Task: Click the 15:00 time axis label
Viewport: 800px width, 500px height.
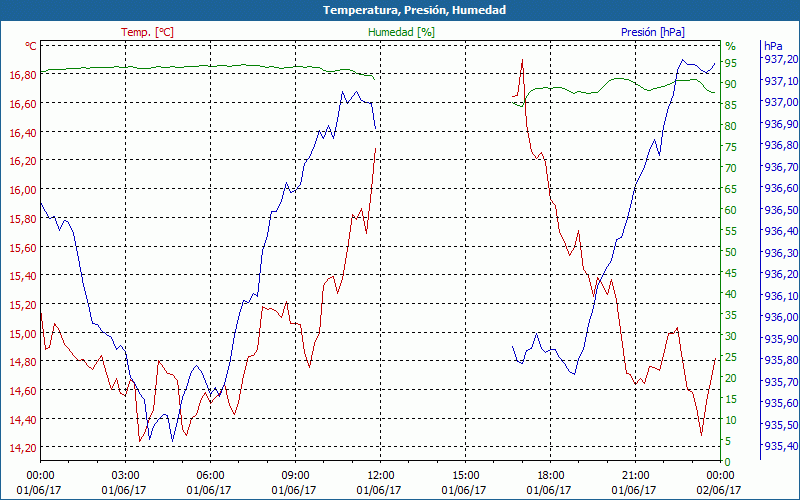Action: [465, 476]
